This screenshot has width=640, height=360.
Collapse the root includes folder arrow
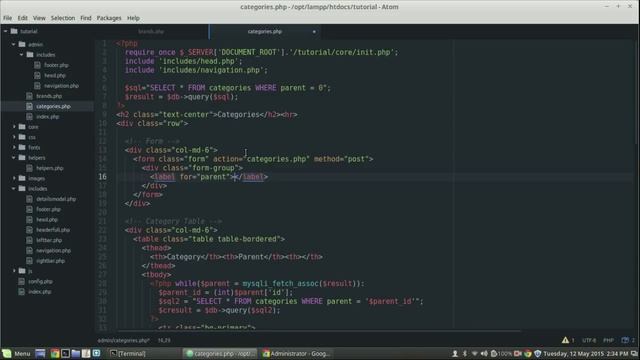13,189
